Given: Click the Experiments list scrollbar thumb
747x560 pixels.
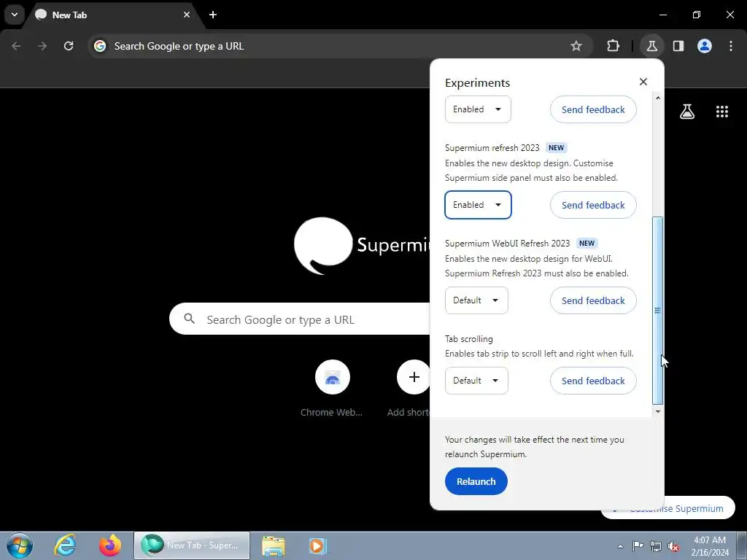Looking at the screenshot, I should coord(657,311).
